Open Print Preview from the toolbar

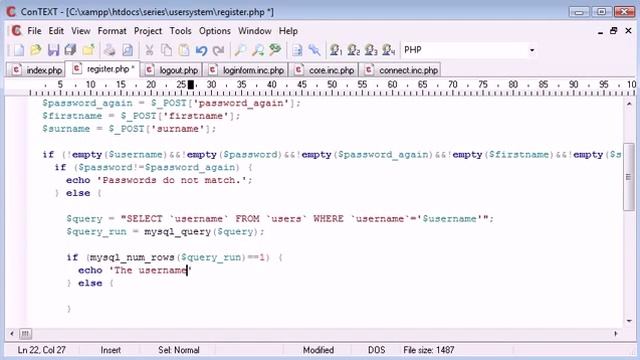tap(127, 50)
